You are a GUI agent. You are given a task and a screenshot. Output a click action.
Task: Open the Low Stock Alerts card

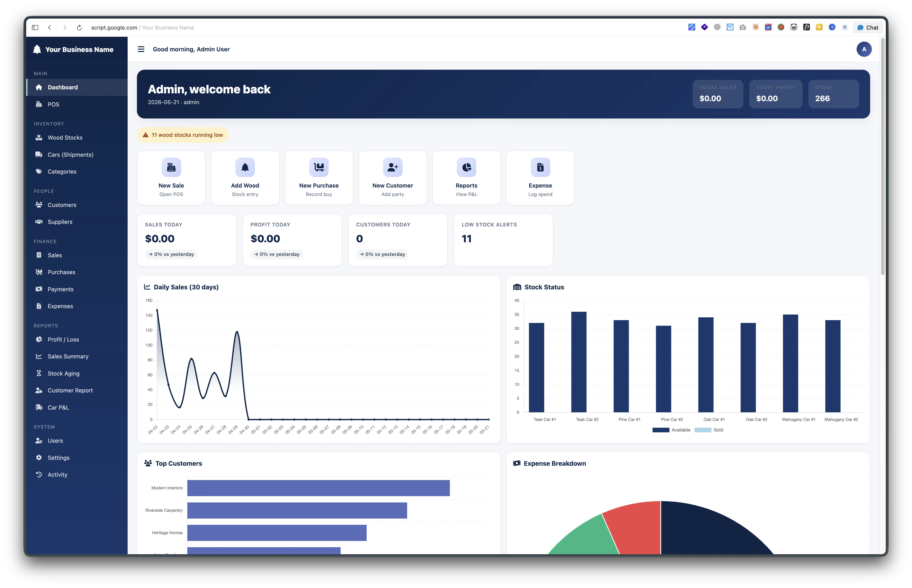[x=503, y=240]
